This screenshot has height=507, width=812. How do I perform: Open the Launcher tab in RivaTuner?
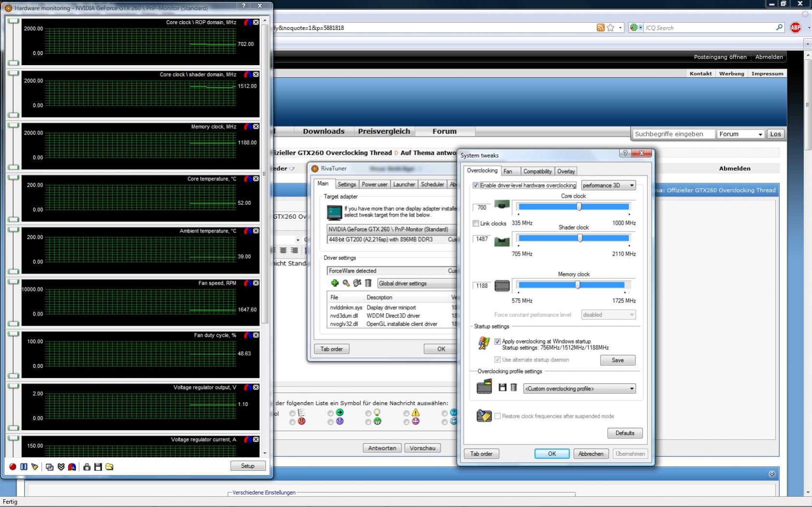[404, 184]
